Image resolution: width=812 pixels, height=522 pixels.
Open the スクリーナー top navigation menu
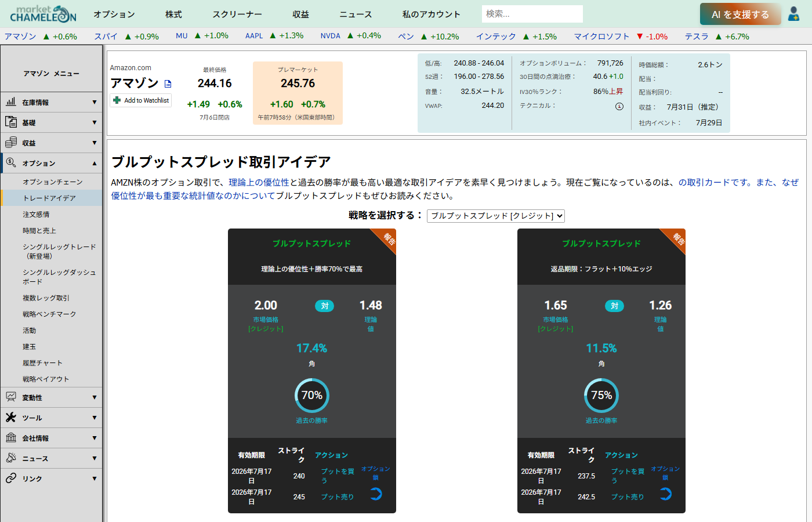coord(237,14)
